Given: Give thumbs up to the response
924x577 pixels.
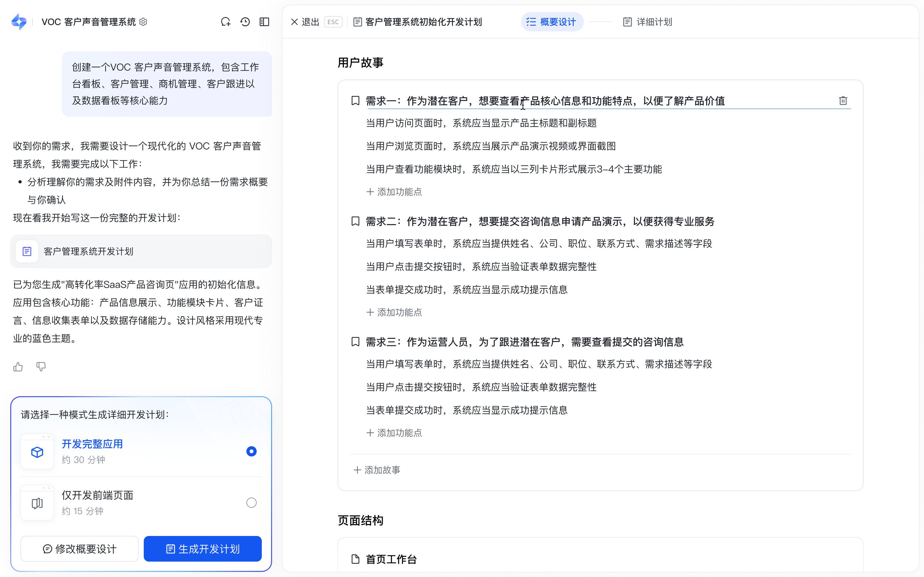Looking at the screenshot, I should tap(18, 367).
